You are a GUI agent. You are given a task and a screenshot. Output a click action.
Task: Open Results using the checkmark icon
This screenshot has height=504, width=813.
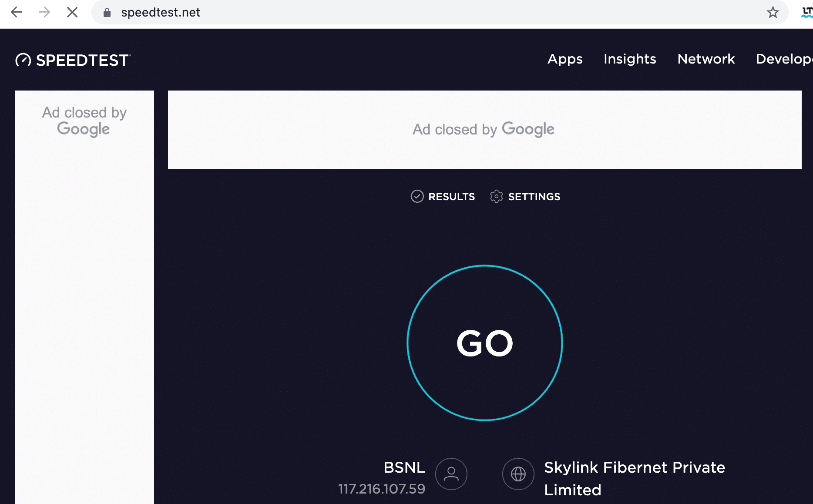coord(417,196)
